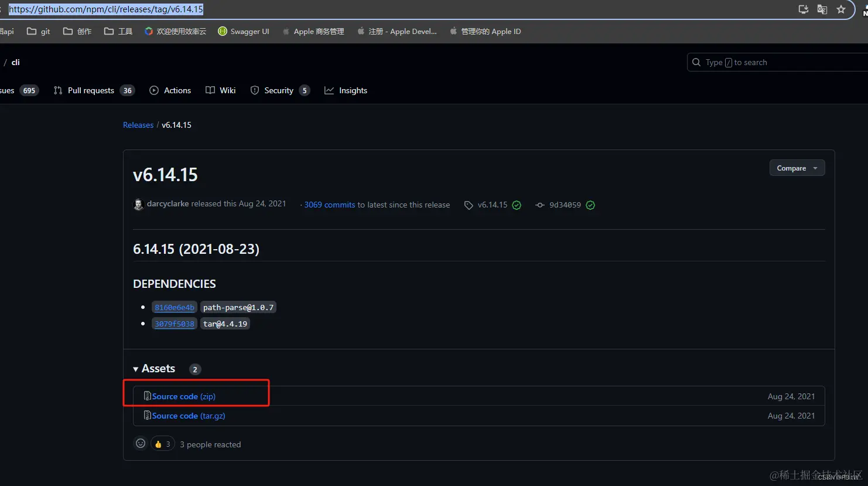
Task: Click the tag icon beside v6.14.15
Action: (x=469, y=205)
